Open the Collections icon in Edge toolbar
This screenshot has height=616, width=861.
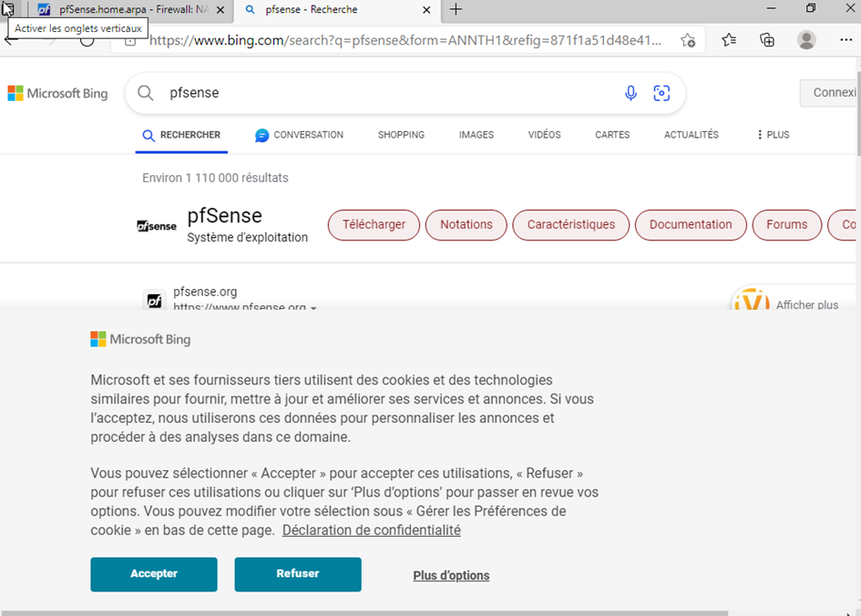coord(766,40)
